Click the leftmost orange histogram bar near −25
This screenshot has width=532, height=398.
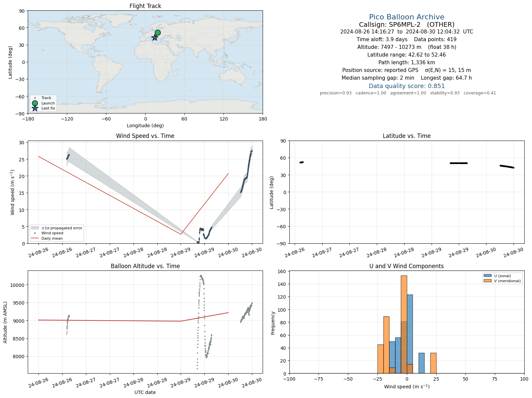point(380,359)
